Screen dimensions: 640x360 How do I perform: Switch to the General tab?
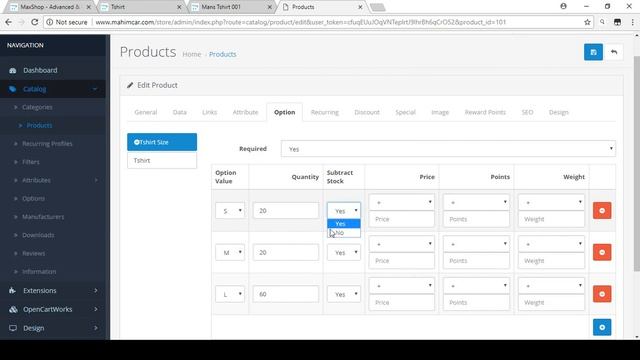(146, 112)
